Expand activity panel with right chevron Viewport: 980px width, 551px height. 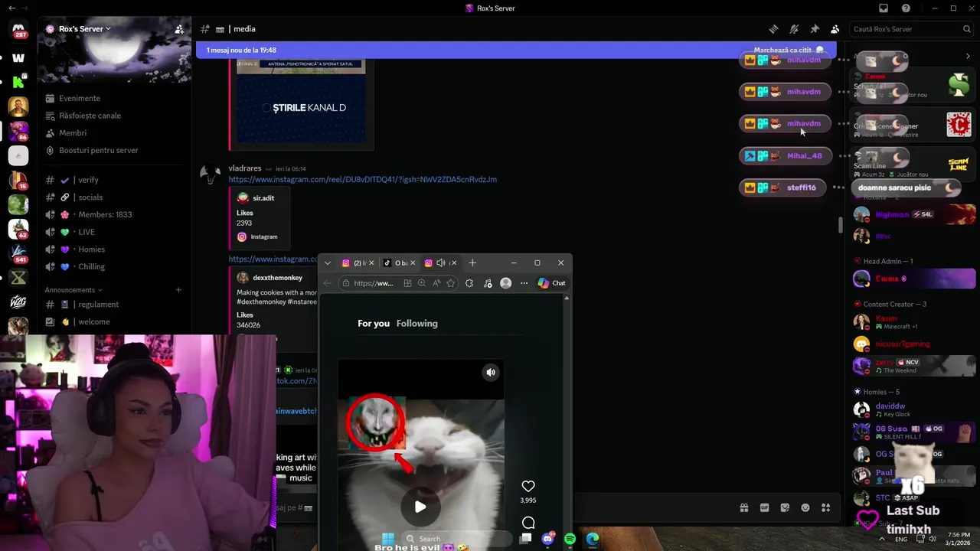[x=968, y=56]
